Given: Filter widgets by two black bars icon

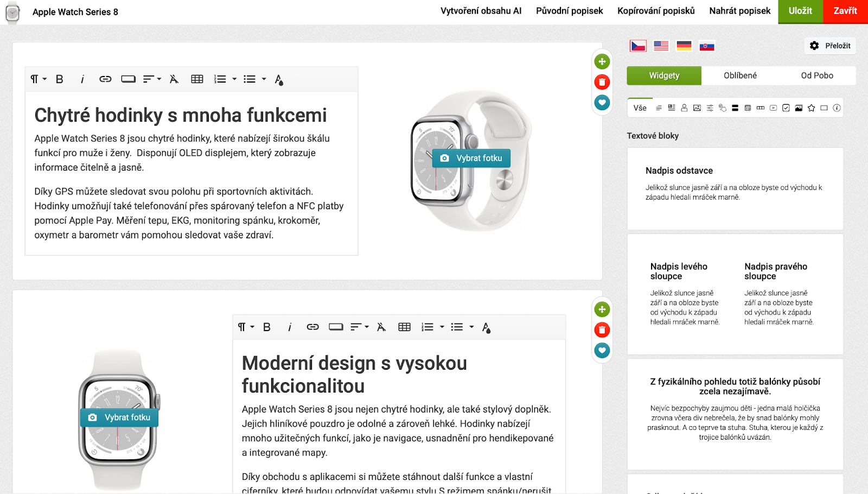Looking at the screenshot, I should [735, 108].
